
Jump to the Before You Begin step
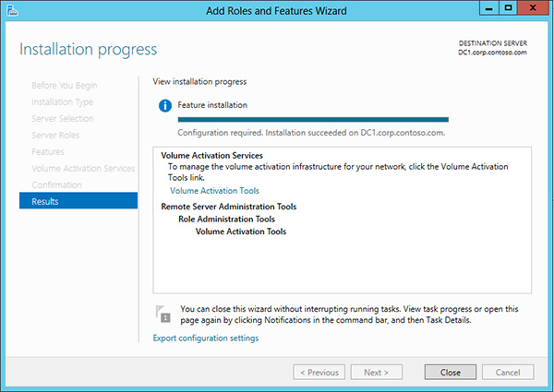coord(66,85)
